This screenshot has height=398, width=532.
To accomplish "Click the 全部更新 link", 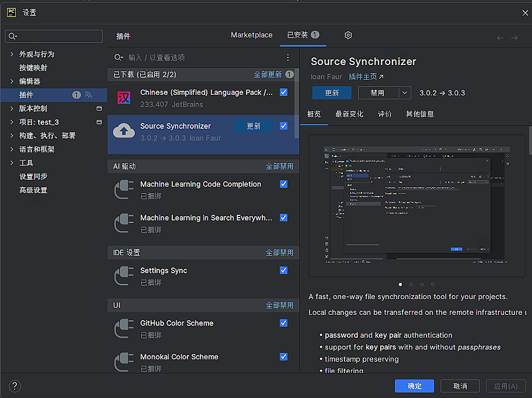I will [268, 74].
